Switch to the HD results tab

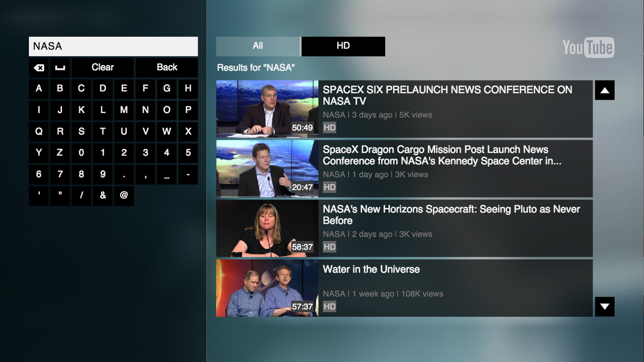click(343, 46)
